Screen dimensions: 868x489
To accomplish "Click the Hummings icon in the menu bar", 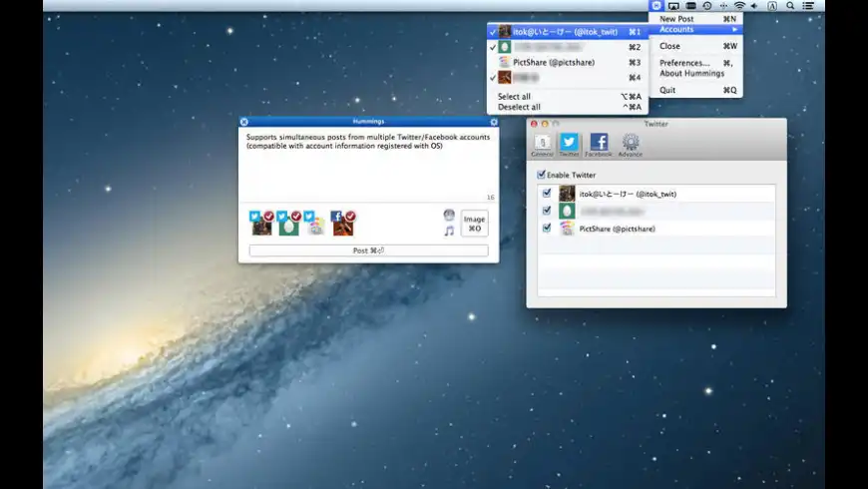I will click(x=655, y=6).
